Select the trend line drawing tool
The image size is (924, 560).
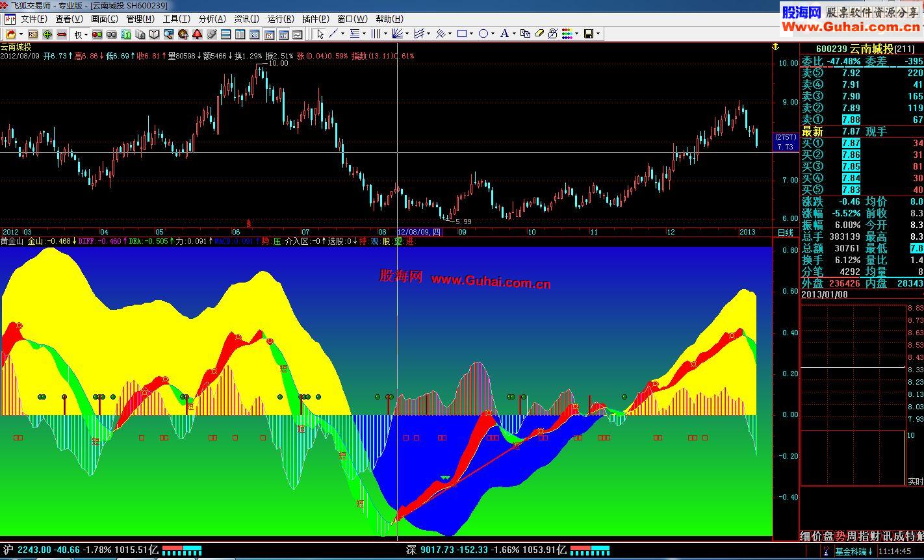pos(333,34)
